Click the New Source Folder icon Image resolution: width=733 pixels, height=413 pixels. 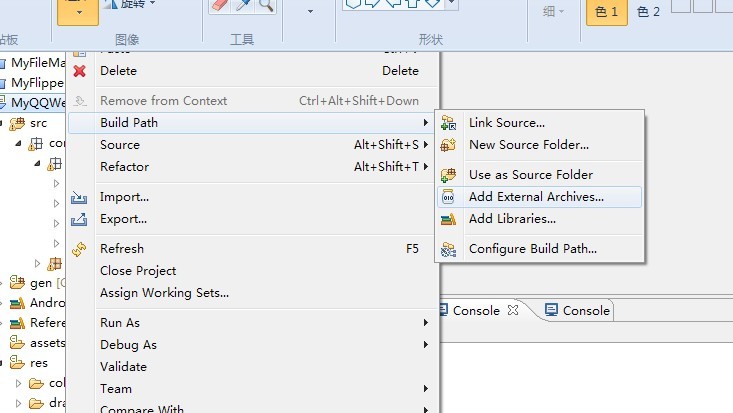(x=448, y=145)
